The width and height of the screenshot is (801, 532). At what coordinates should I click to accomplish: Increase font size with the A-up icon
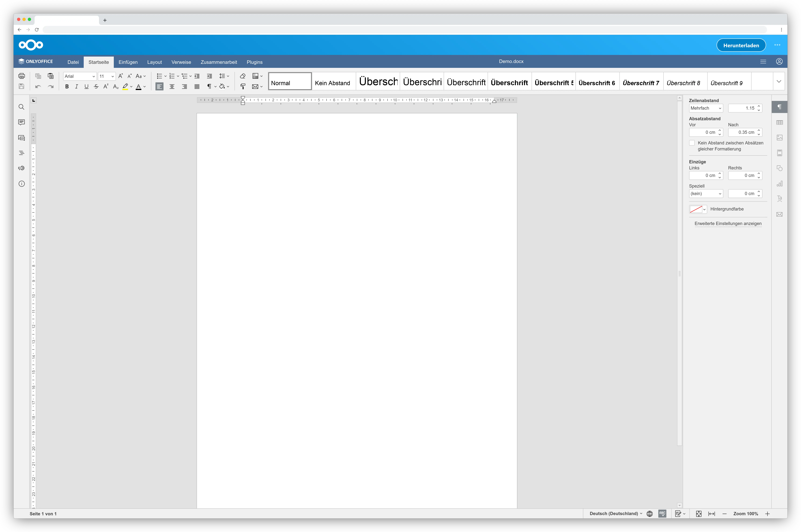[x=120, y=76]
